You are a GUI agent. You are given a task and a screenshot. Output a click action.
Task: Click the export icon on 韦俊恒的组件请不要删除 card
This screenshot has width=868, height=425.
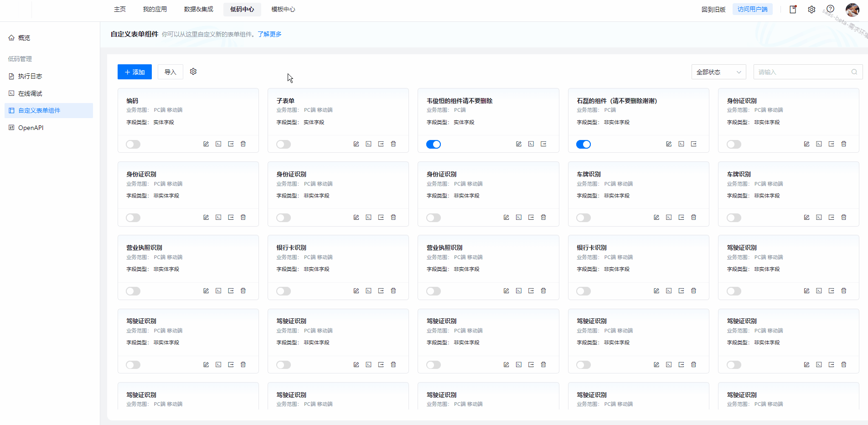543,144
